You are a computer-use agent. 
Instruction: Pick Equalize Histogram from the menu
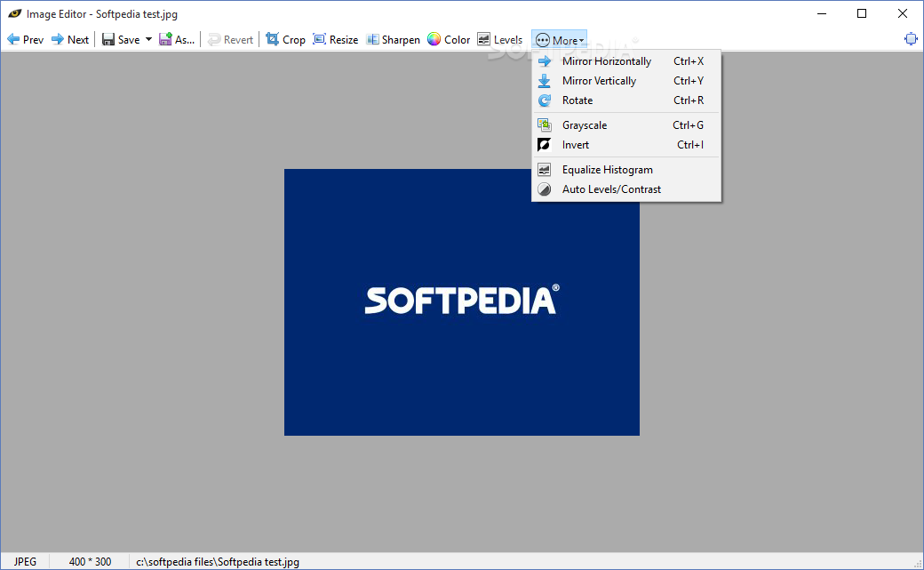click(x=625, y=170)
